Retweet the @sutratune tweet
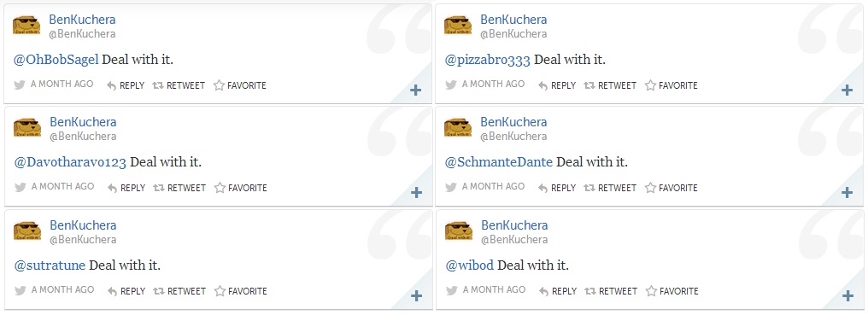This screenshot has width=868, height=315. [179, 291]
